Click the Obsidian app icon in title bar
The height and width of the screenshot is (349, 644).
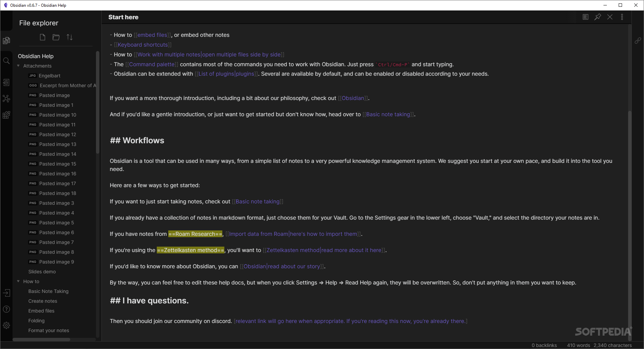click(5, 5)
